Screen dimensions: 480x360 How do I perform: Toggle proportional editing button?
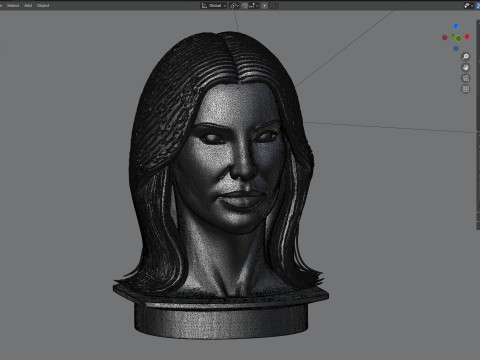tap(265, 6)
